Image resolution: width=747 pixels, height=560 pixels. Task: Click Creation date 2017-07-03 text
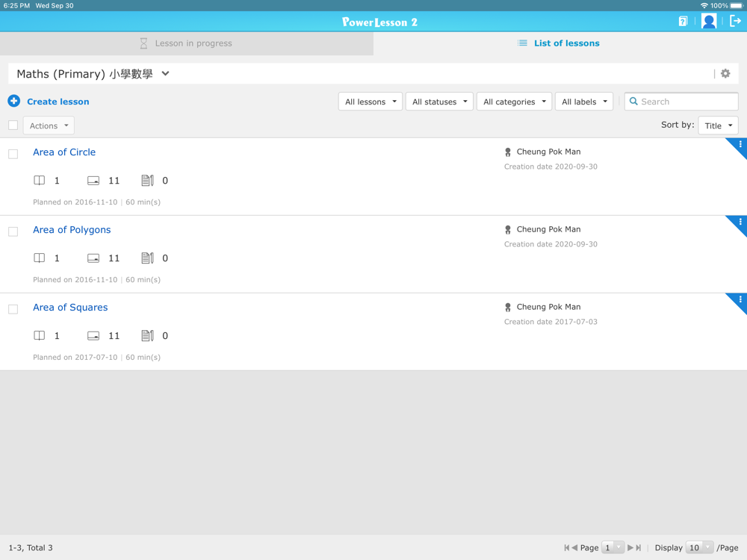[551, 322]
